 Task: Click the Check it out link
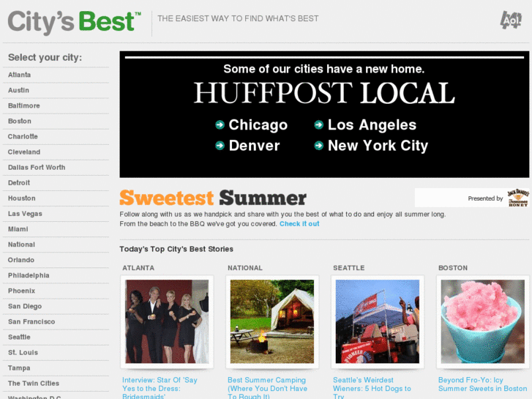click(299, 224)
